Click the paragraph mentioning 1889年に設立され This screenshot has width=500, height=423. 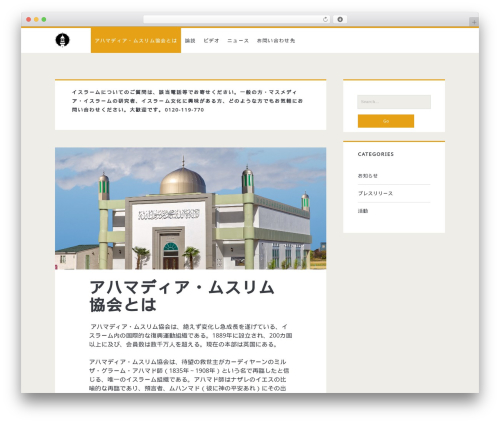click(x=191, y=335)
